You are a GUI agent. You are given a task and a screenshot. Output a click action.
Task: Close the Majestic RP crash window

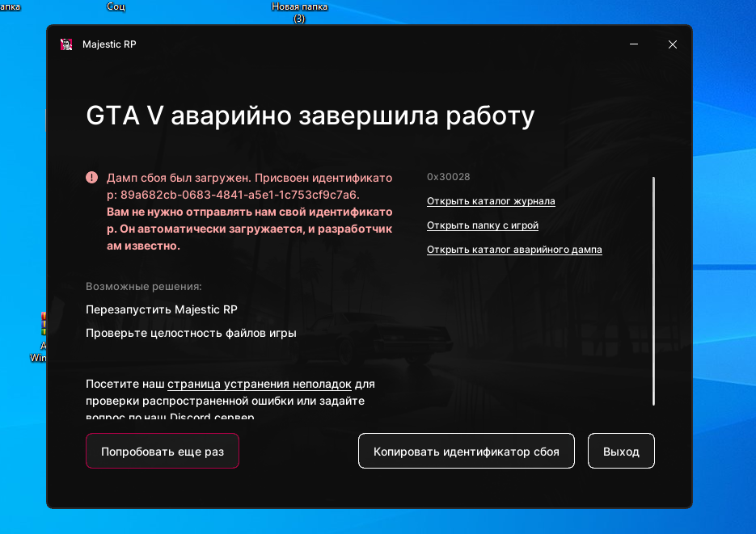coord(673,44)
